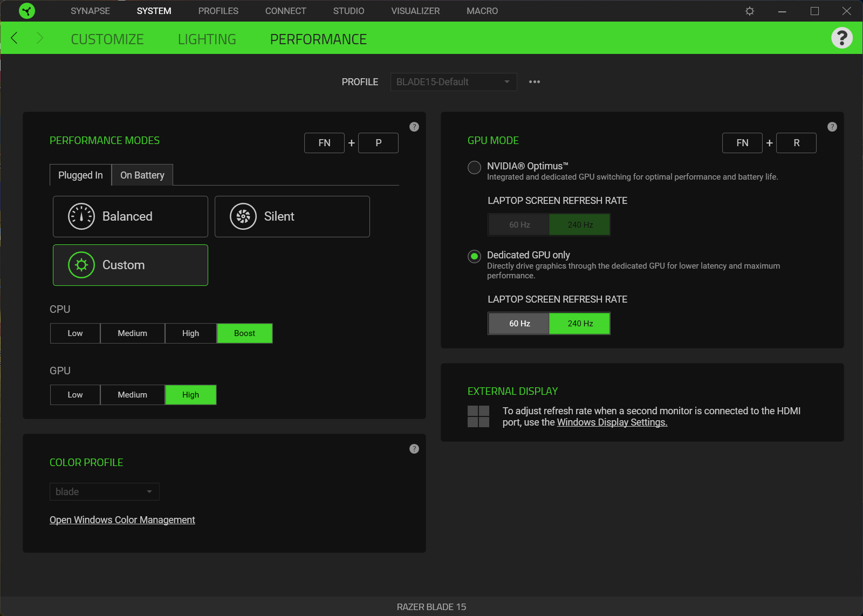Image resolution: width=863 pixels, height=616 pixels.
Task: Click the Balanced gauge icon
Action: [x=81, y=216]
